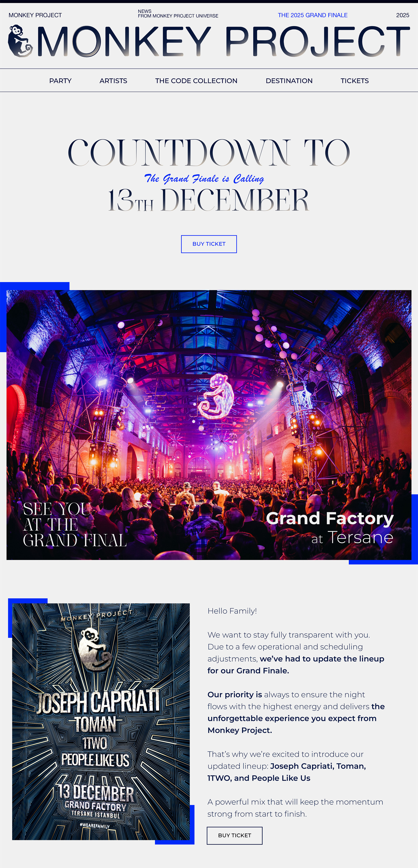Click the MONKEY PROJECT small header text
Viewport: 418px width, 868px height.
35,15
